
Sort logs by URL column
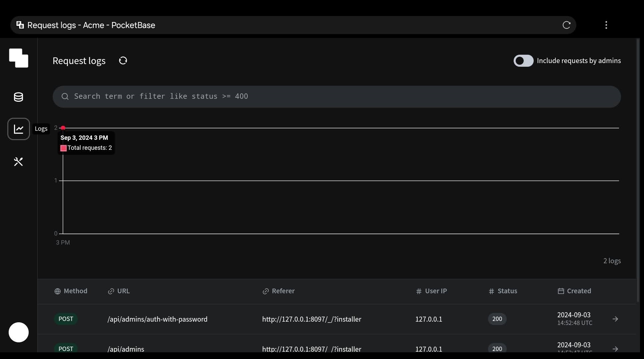(119, 291)
